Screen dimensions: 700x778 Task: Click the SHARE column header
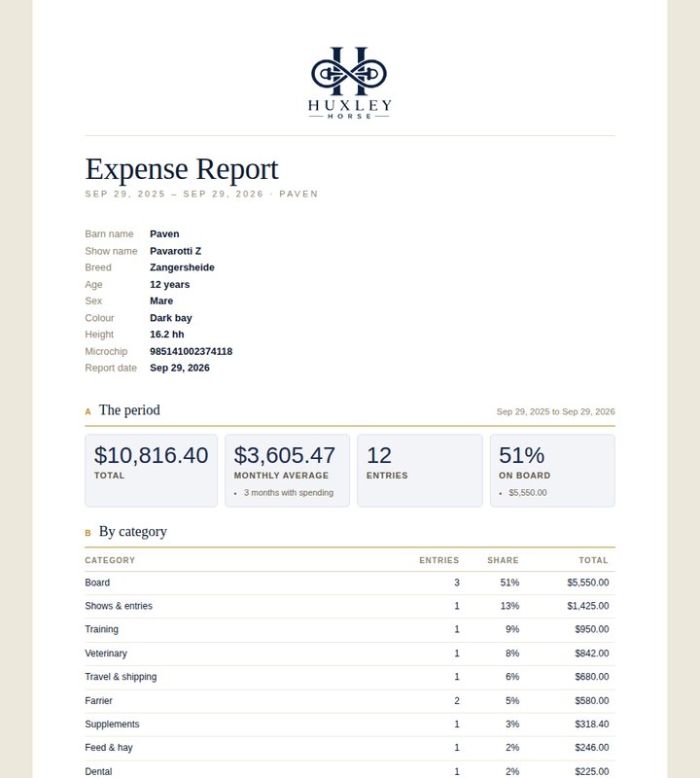tap(503, 560)
